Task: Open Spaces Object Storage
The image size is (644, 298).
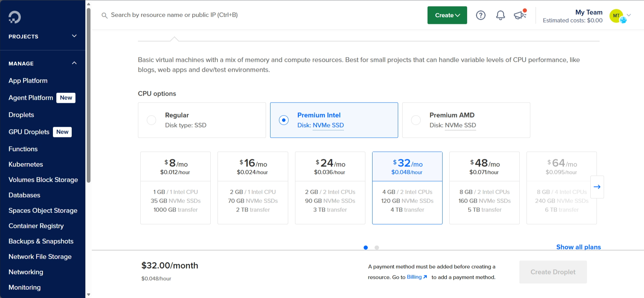Action: click(43, 211)
